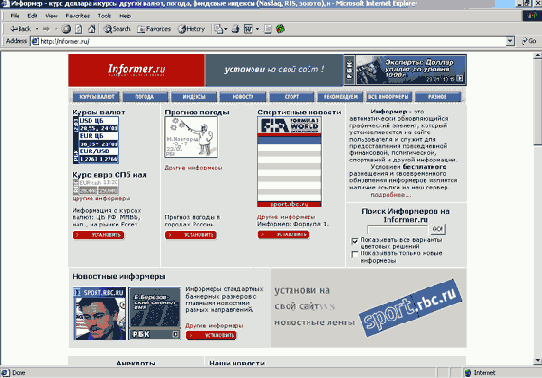Click the РБК news informer thumbnail
Screen dimensions: 542x378
pyautogui.click(x=155, y=313)
